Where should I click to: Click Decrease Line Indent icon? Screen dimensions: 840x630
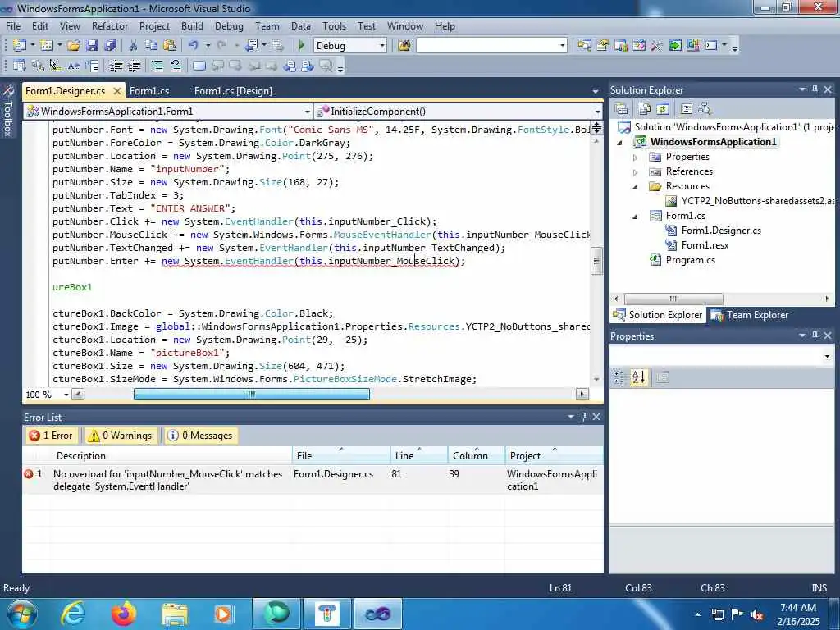[x=116, y=66]
